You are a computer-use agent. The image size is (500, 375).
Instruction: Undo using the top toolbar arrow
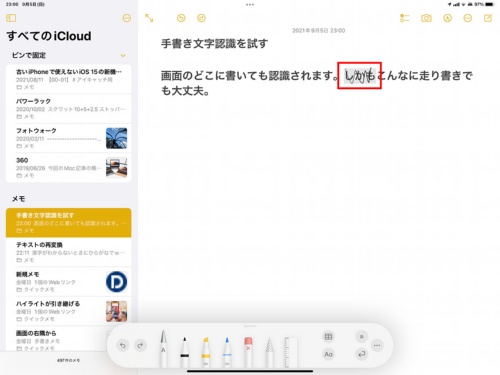coord(181,18)
